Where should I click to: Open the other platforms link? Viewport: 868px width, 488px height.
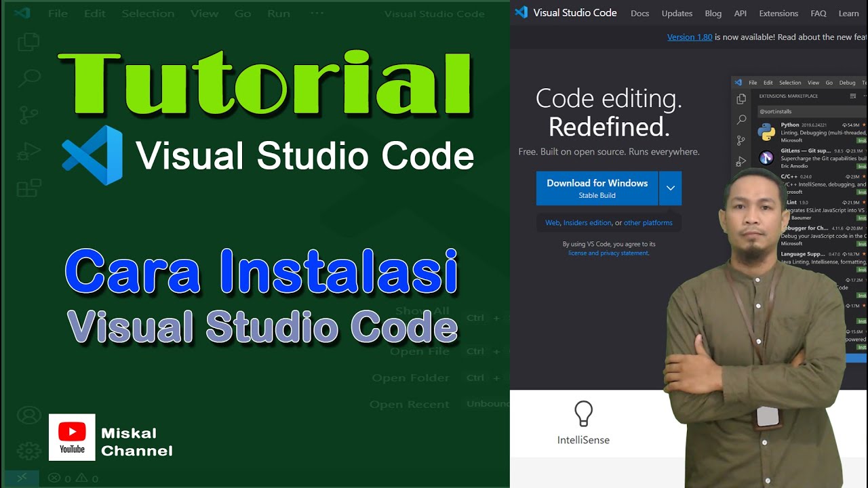tap(648, 222)
